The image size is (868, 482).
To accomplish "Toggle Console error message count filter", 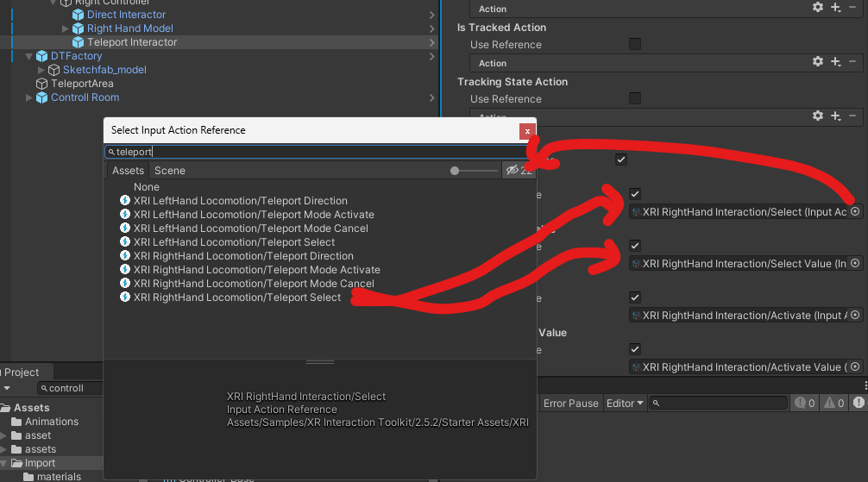I will [858, 403].
